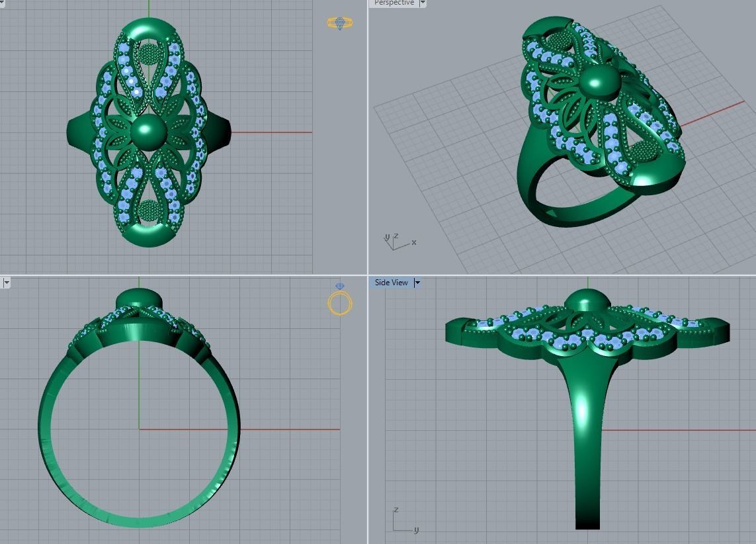Screen dimensions: 756x544
Task: Click the XYZ axis icon in Perspective viewport
Action: pos(399,241)
